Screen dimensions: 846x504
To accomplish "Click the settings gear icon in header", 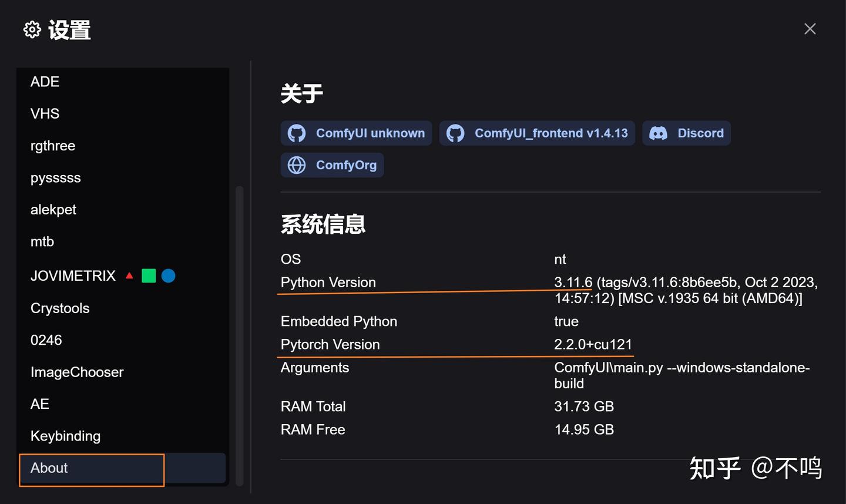I will click(x=32, y=29).
